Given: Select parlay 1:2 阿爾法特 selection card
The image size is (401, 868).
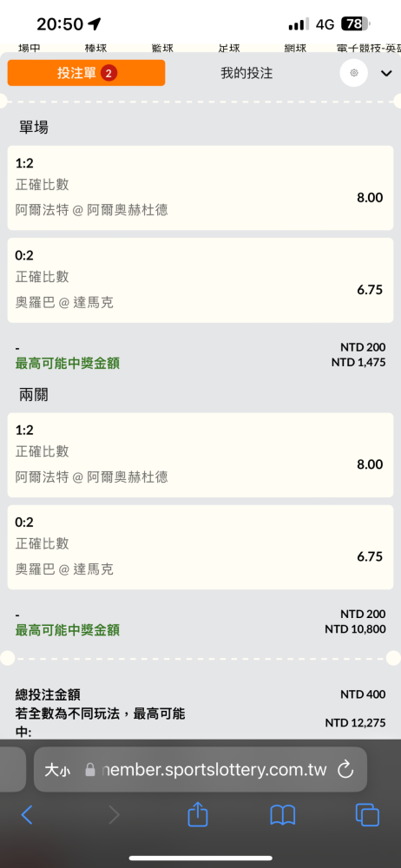Looking at the screenshot, I should click(200, 455).
